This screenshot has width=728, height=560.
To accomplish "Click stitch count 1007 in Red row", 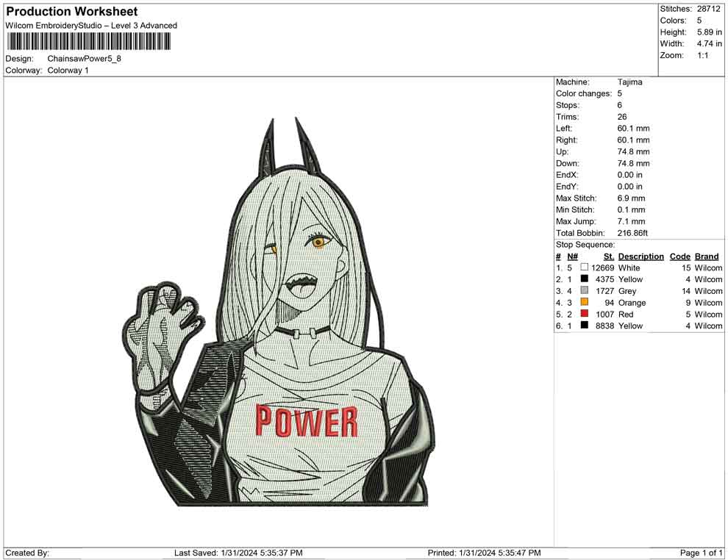I will (605, 314).
